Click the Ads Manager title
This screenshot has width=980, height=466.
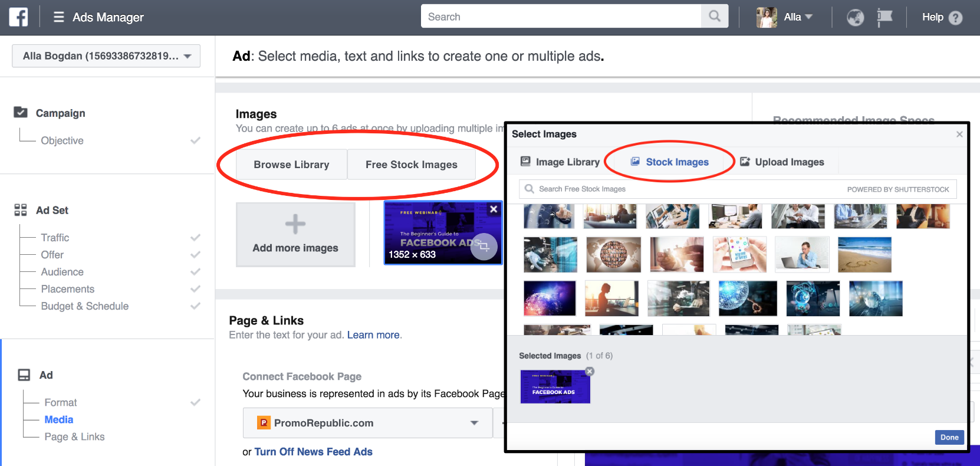(x=108, y=17)
